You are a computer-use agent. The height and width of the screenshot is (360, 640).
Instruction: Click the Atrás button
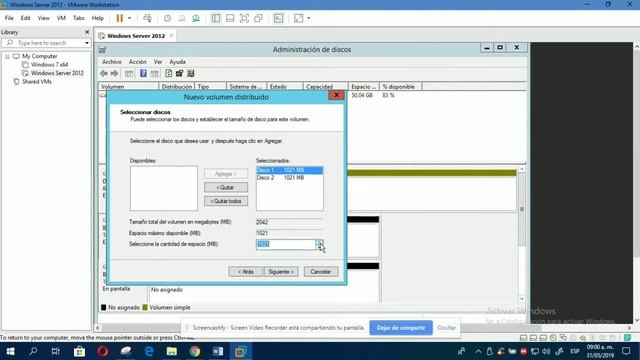[246, 271]
